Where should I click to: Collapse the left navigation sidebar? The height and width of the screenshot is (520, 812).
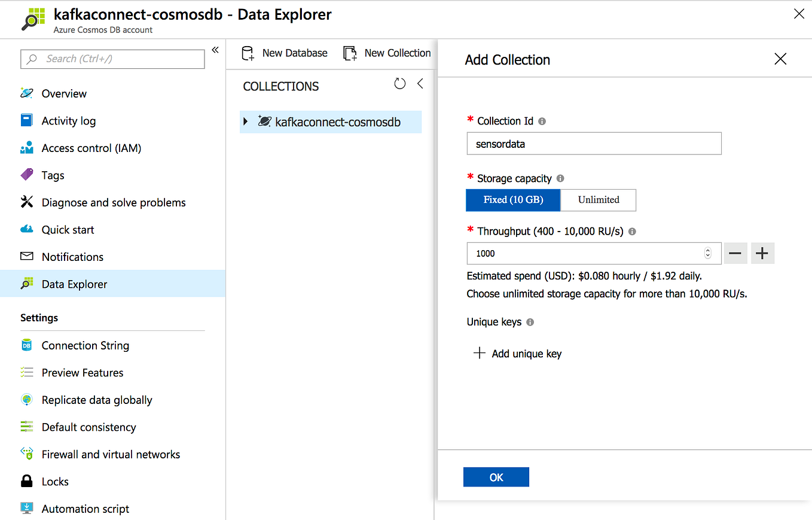[x=215, y=50]
